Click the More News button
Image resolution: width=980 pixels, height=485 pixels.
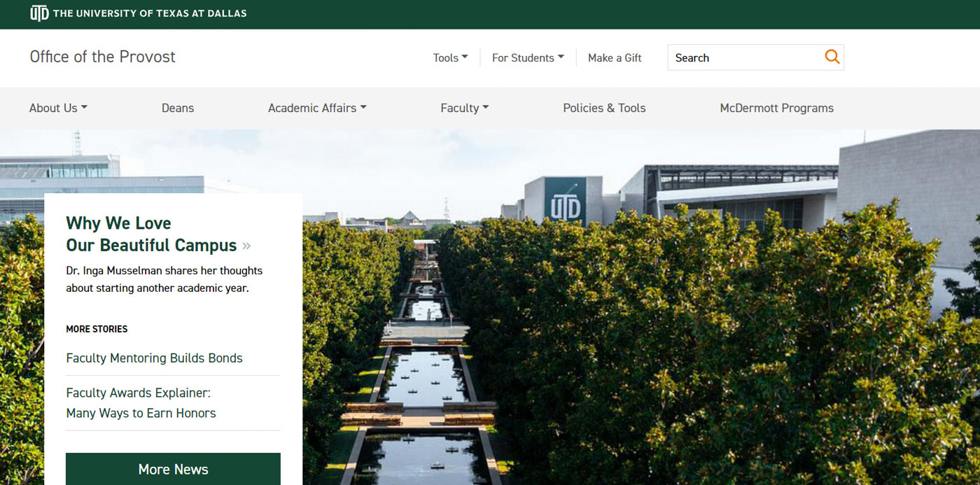(173, 469)
